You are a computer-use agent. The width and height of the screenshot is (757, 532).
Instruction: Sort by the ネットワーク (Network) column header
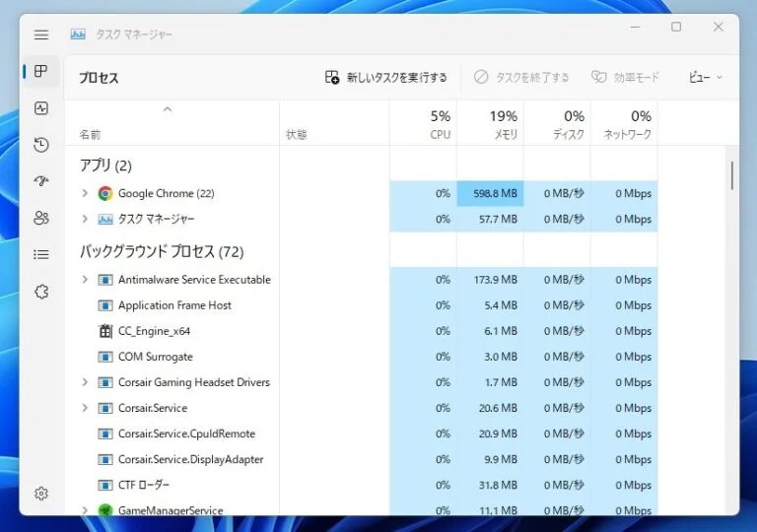[624, 124]
